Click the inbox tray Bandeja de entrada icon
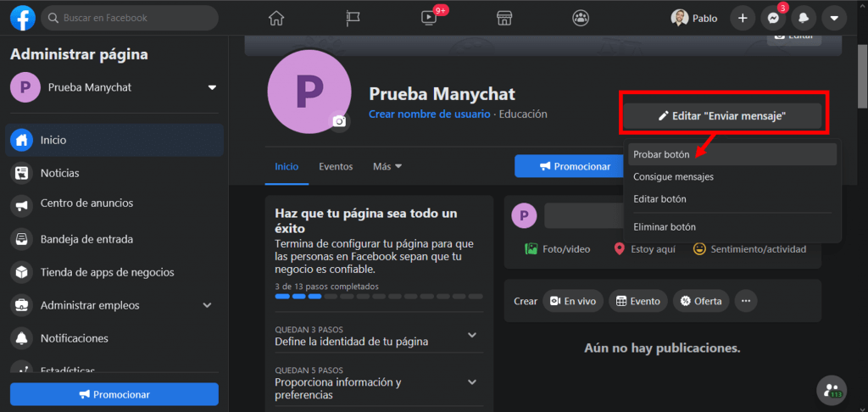868x412 pixels. [21, 240]
